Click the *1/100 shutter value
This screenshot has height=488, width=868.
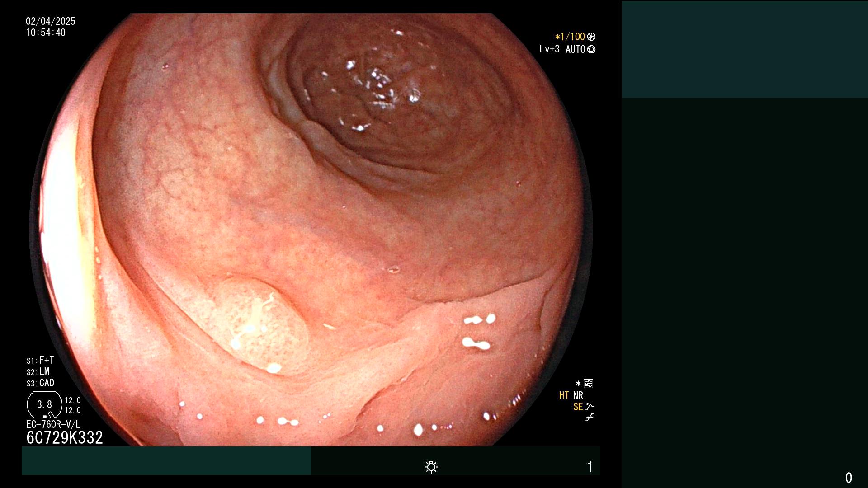pos(570,37)
